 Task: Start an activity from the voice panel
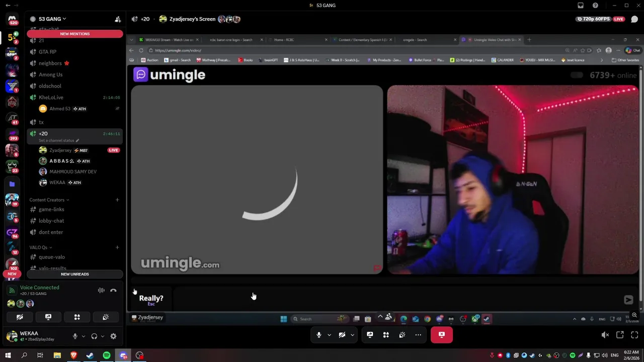(77, 317)
